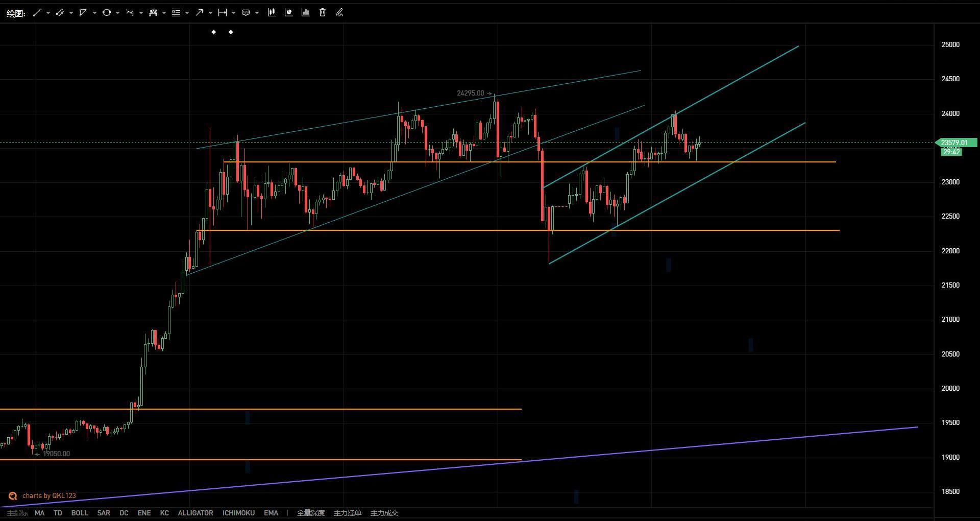
Task: Choose the Elliott wave drawing tool
Action: tap(130, 13)
